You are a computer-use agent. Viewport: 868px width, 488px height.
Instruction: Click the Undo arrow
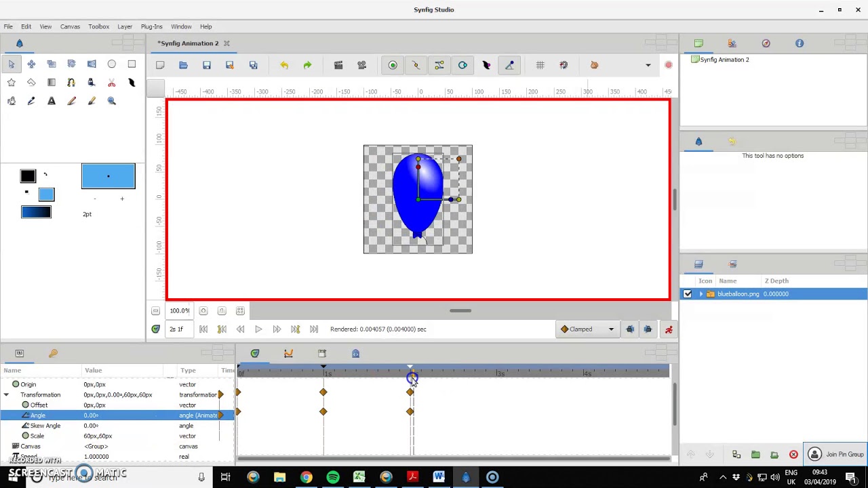284,65
